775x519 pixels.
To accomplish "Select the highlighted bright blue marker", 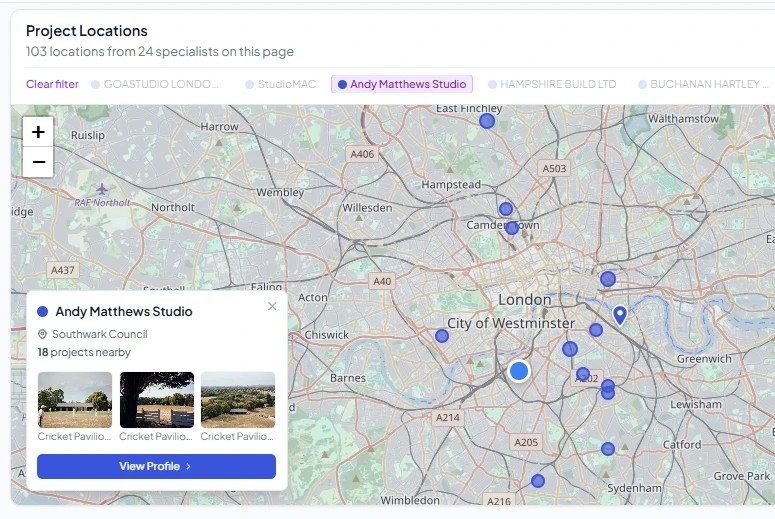I will (518, 371).
